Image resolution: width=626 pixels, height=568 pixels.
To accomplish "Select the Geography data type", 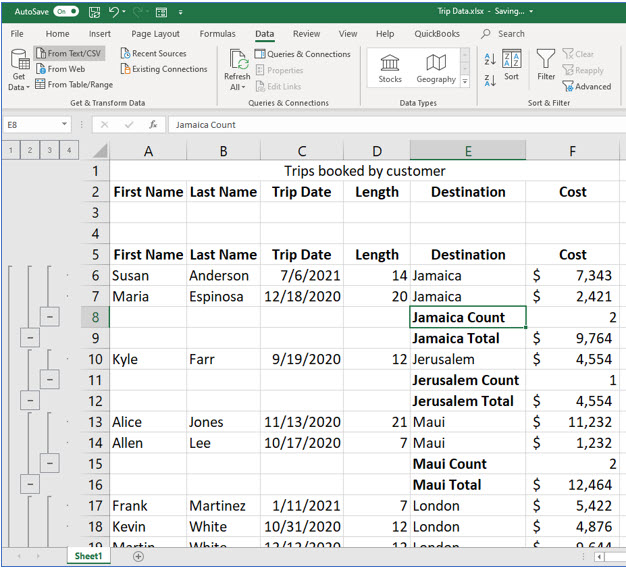I will click(436, 69).
